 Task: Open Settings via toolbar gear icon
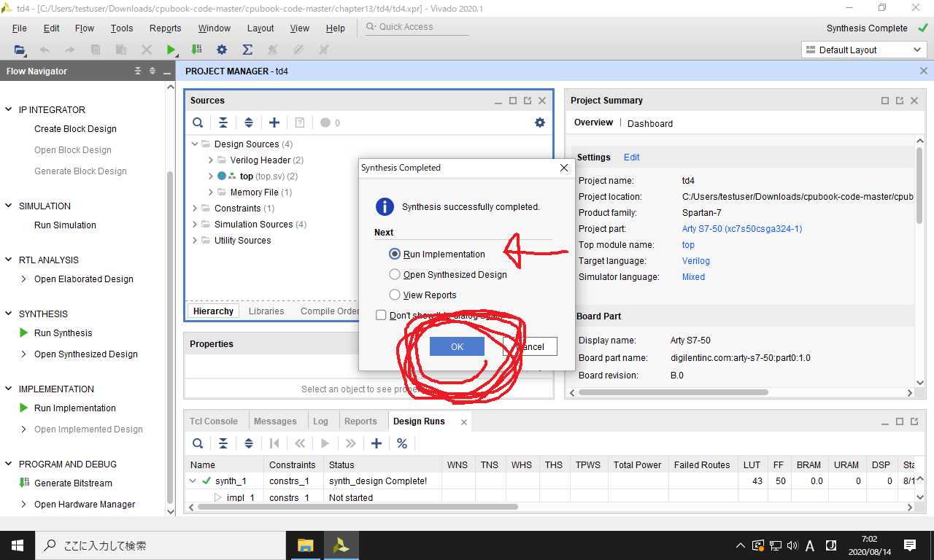222,50
